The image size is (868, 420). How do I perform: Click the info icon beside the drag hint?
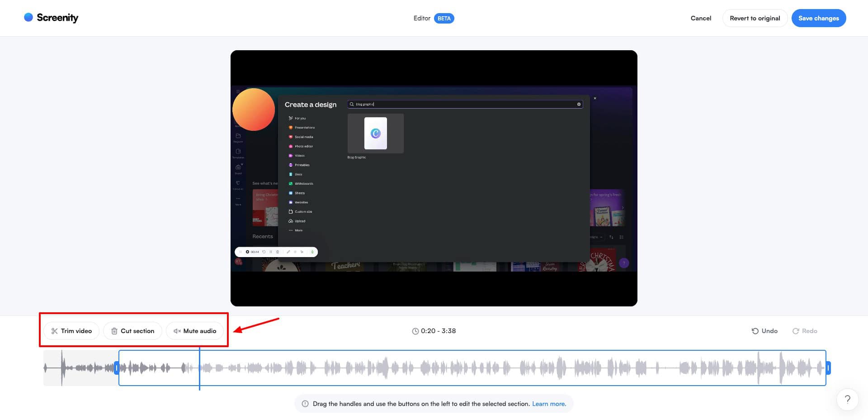(x=305, y=404)
